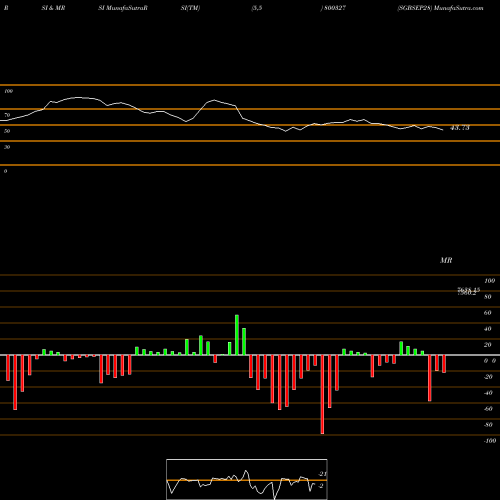Click the overlapping price value near MR 80

click(x=468, y=291)
